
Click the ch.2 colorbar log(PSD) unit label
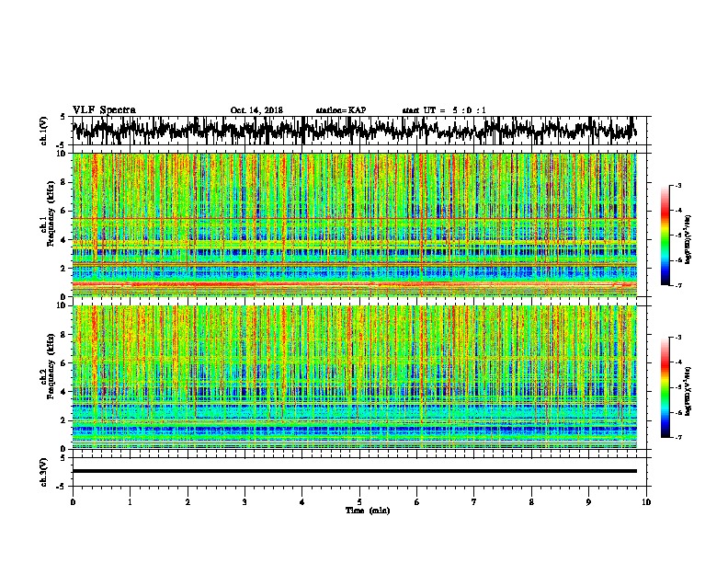point(688,391)
